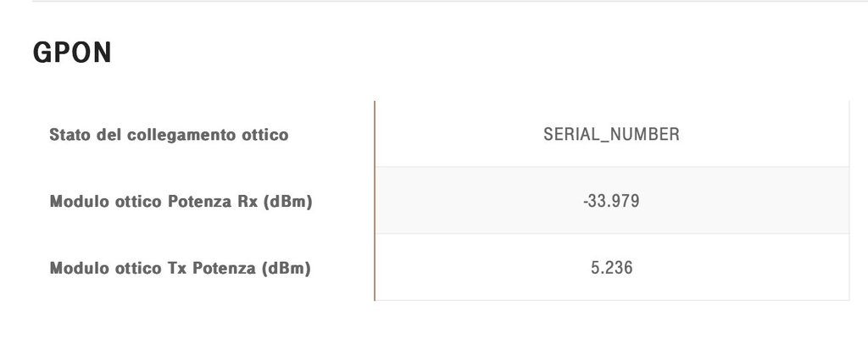Click the word collegamento in first row
The width and height of the screenshot is (868, 339).
click(178, 135)
